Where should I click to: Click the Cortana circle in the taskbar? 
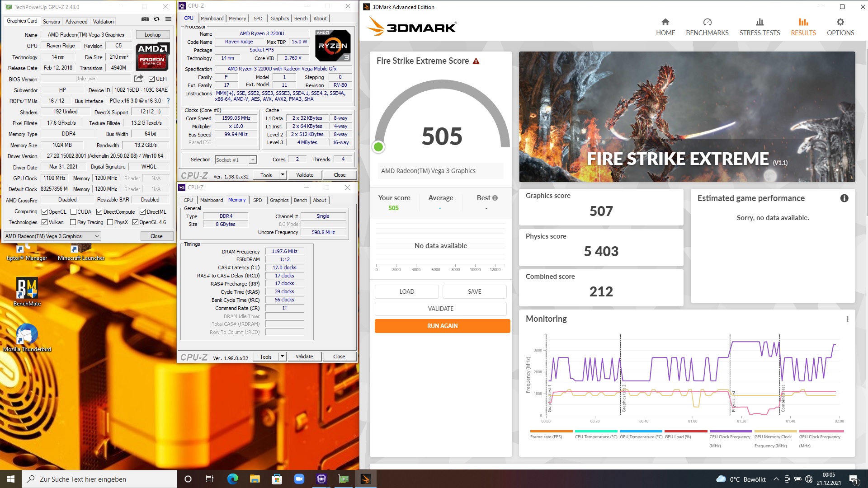[x=188, y=479]
